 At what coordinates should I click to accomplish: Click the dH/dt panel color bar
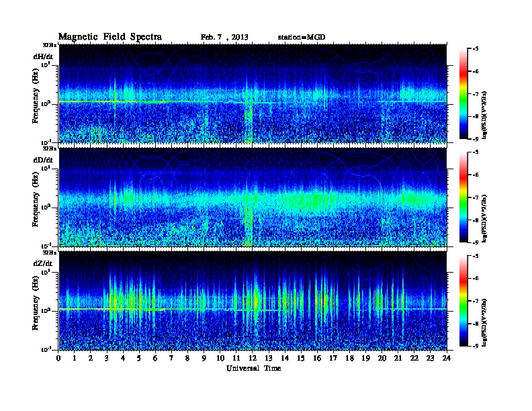click(463, 94)
